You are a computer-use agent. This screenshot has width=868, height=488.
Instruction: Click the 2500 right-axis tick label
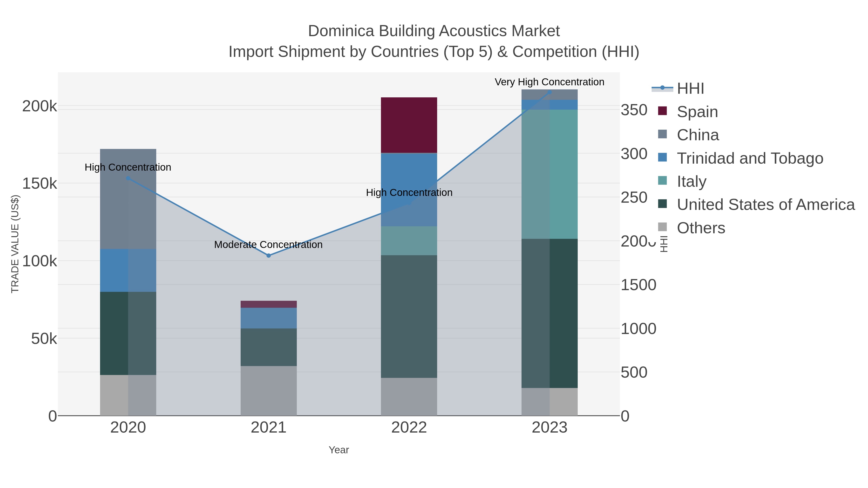634,198
